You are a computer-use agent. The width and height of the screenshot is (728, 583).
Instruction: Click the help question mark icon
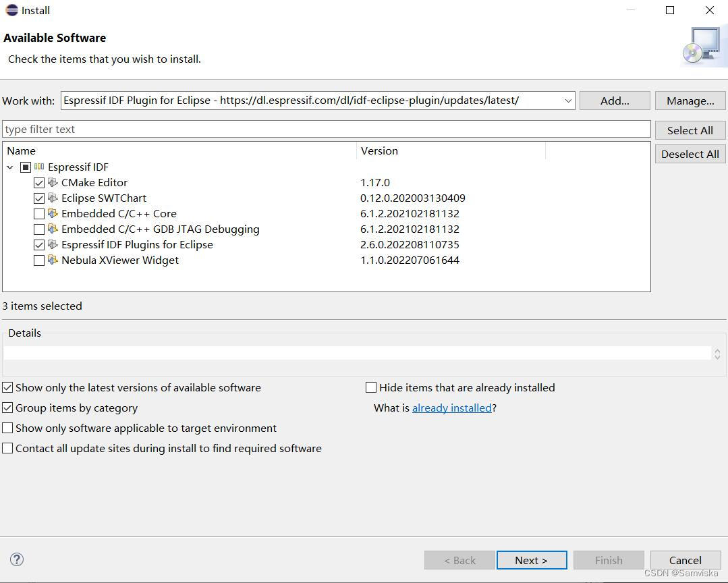coord(16,559)
